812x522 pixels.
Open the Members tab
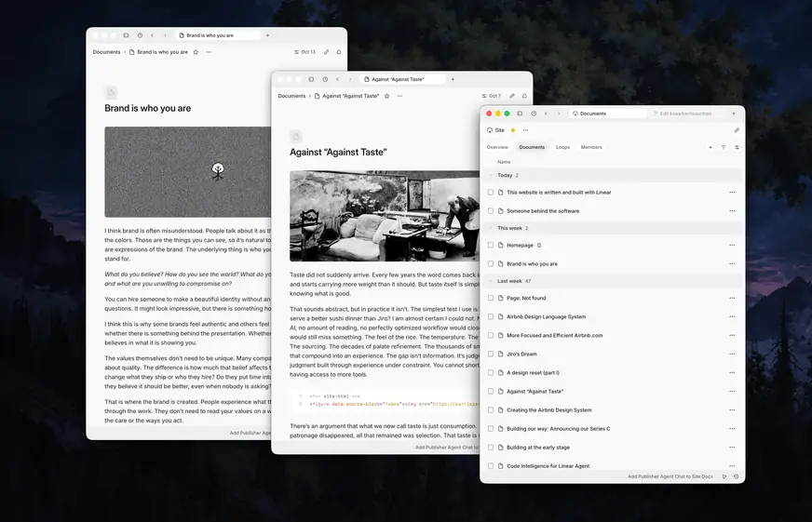tap(591, 147)
